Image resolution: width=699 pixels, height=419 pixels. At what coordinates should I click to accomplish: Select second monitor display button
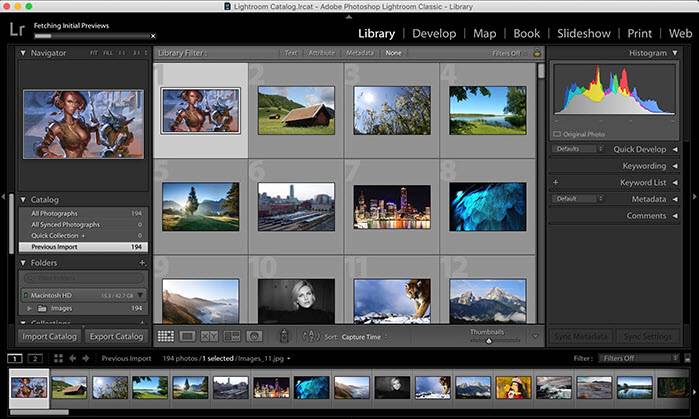(x=35, y=358)
